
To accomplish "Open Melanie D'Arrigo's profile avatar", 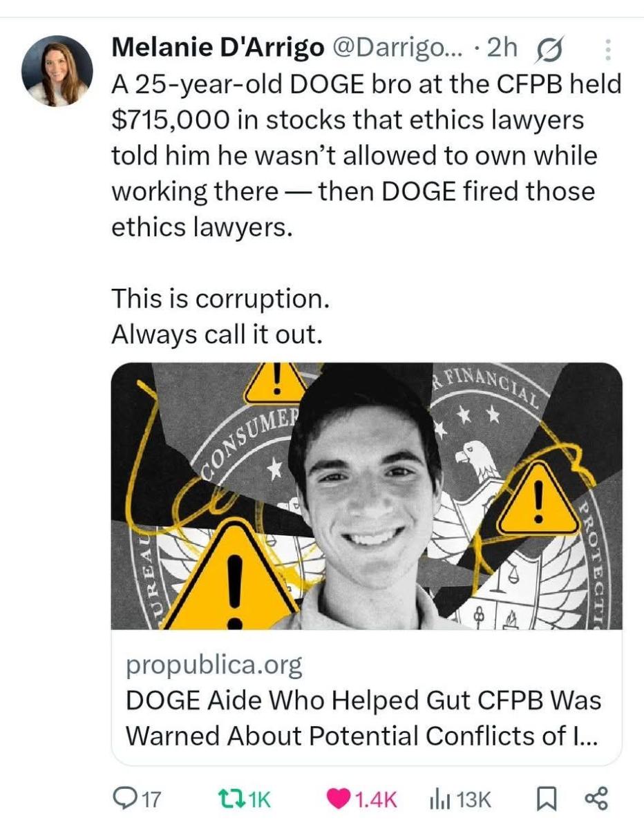I will 57,71.
